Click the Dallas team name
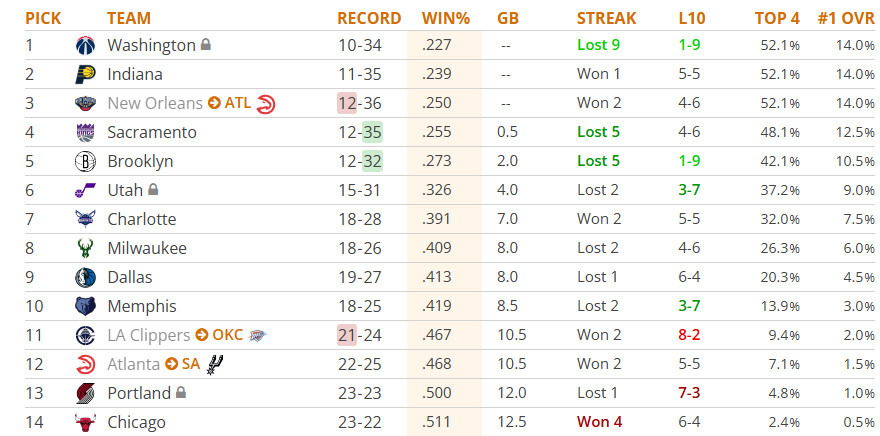 pos(130,277)
